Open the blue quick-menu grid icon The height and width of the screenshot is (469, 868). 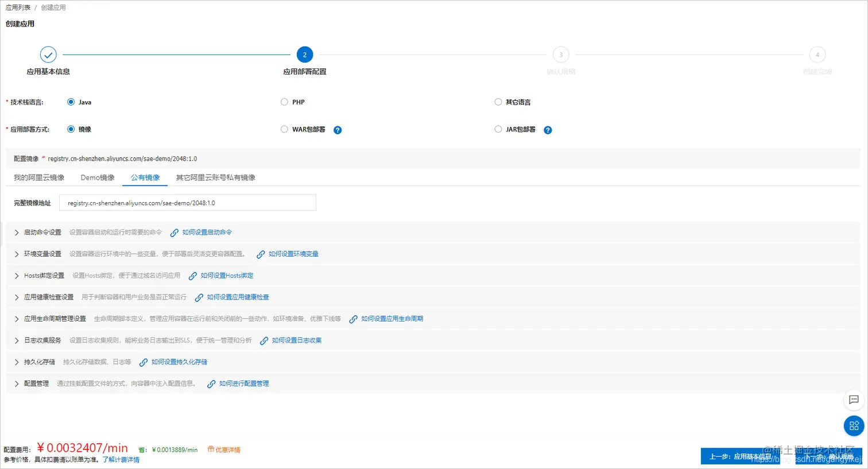[854, 426]
